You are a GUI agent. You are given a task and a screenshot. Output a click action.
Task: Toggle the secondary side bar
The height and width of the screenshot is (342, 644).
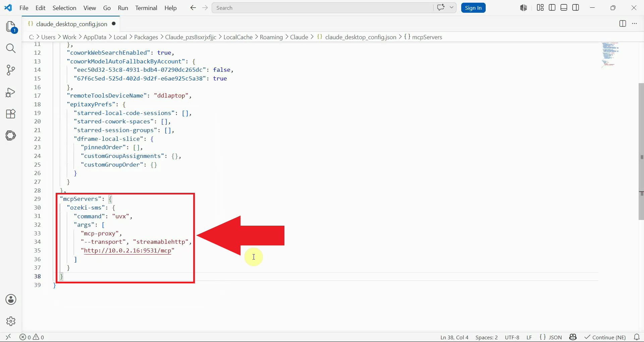576,8
